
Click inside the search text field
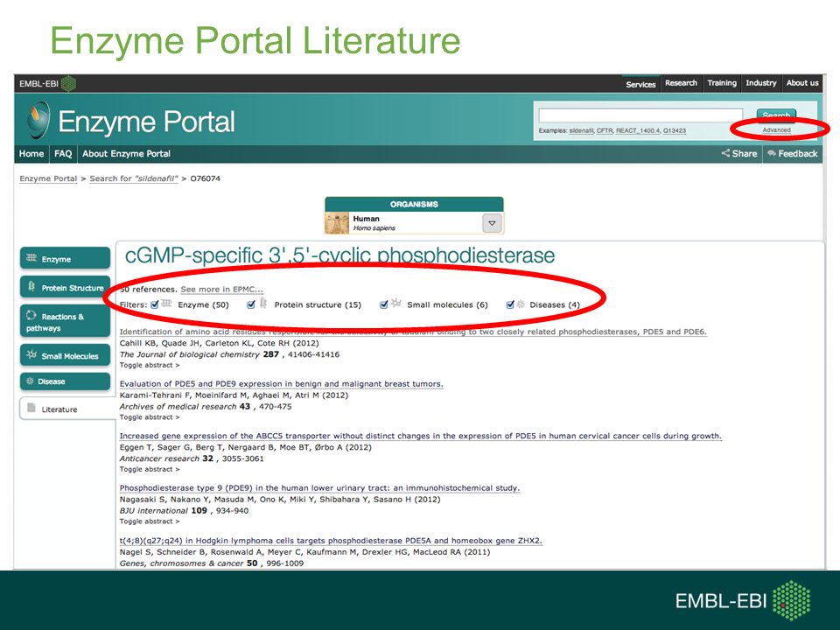[640, 115]
